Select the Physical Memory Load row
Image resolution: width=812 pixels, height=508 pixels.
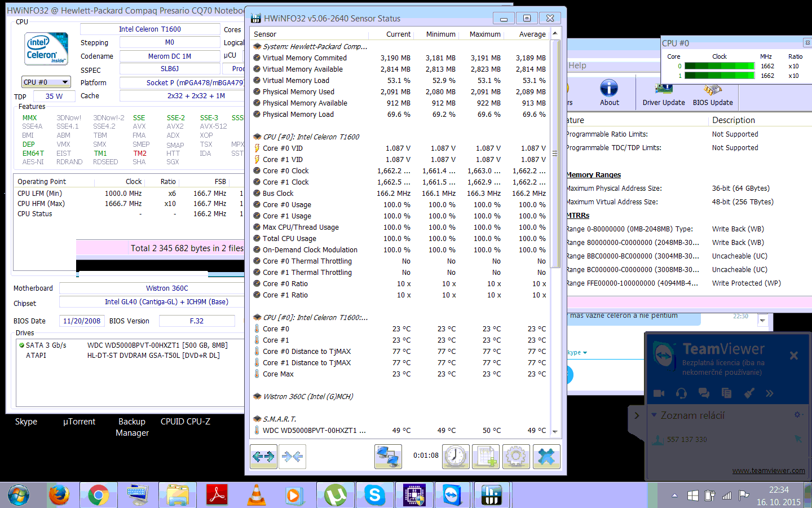(399, 114)
